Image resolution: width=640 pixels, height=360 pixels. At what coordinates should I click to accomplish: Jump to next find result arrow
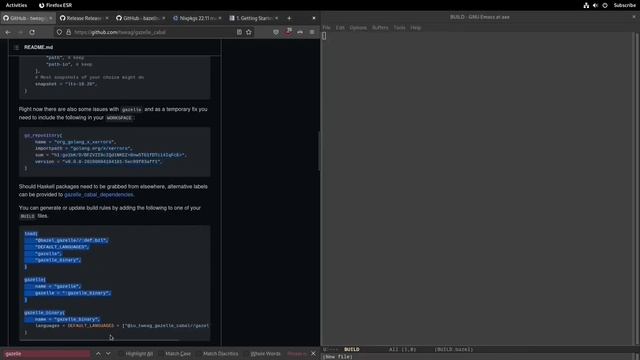(108, 353)
